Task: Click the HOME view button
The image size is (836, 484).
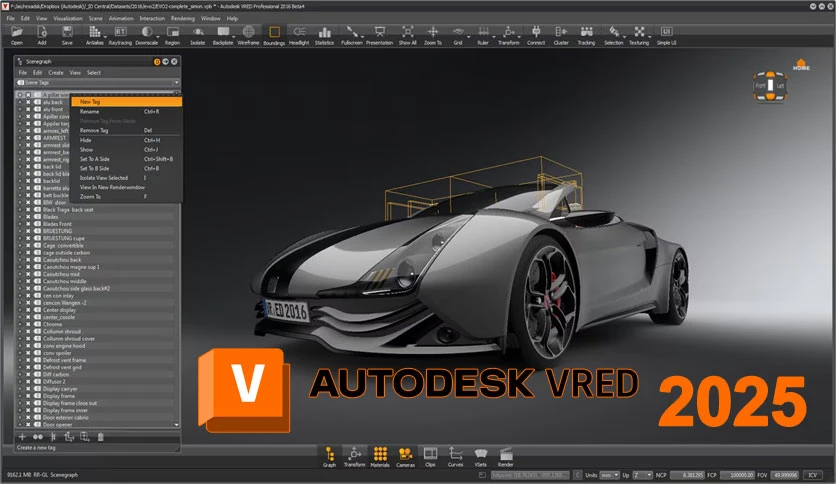Action: 801,65
